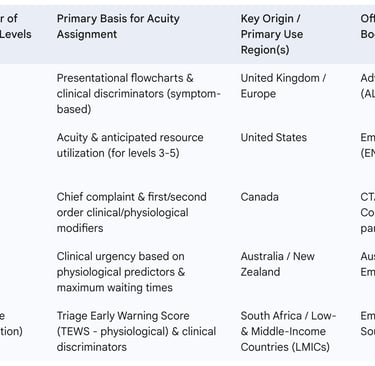Click the 'Chief complaint & first/second order' cell
The image size is (375, 366).
pyautogui.click(x=131, y=212)
